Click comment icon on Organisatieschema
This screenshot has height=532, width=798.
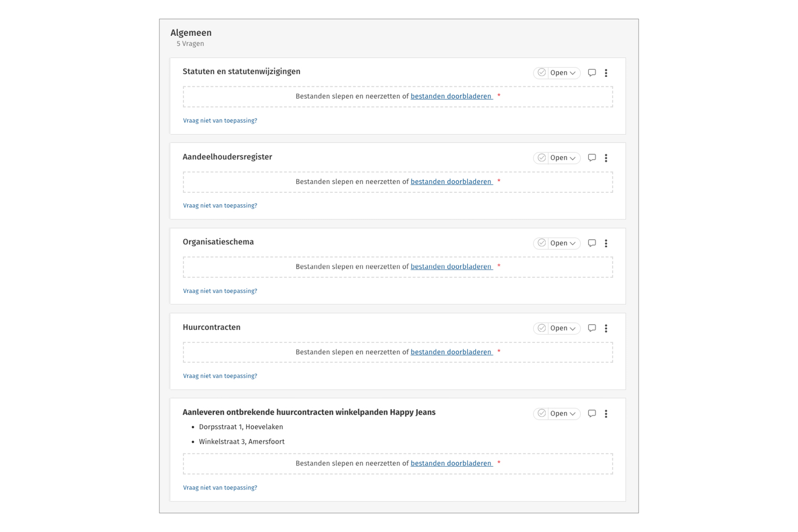click(592, 243)
